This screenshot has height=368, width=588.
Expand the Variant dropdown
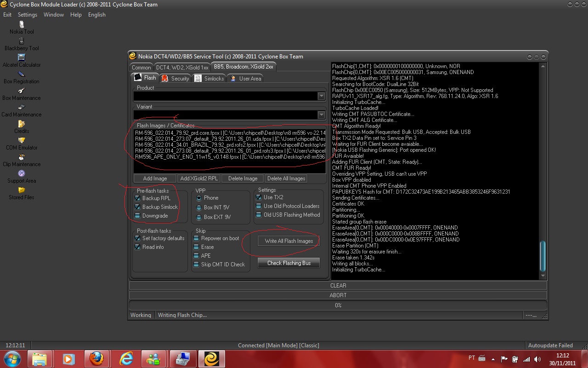coord(321,115)
